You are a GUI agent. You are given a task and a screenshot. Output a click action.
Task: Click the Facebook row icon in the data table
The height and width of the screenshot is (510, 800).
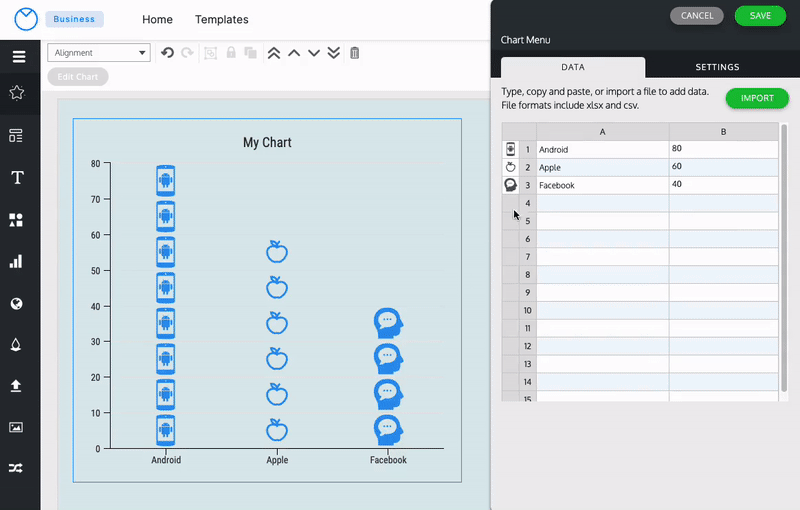tap(510, 185)
